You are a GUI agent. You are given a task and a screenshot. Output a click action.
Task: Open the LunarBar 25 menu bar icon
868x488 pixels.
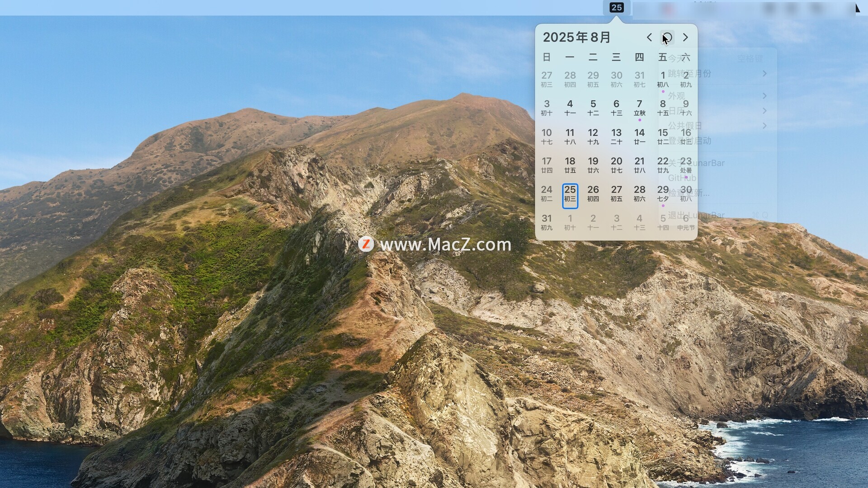[616, 7]
